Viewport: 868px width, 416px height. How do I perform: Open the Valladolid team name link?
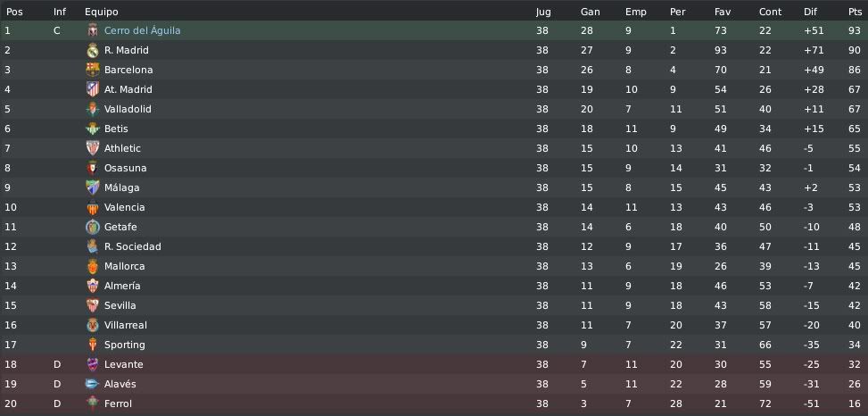[x=128, y=109]
